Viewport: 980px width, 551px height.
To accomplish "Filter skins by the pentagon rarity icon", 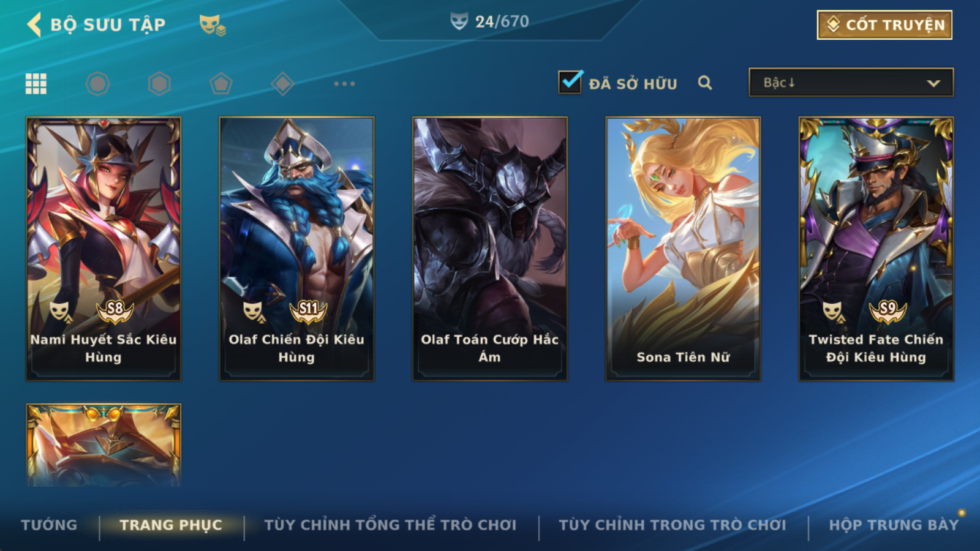I will pos(221,84).
